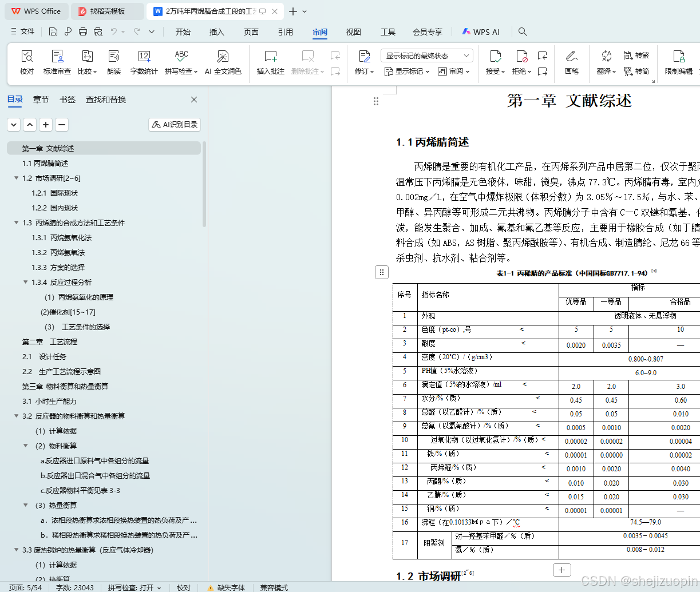The image size is (700, 592).
Task: Switch to the 章节 navigation tab
Action: pos(41,100)
